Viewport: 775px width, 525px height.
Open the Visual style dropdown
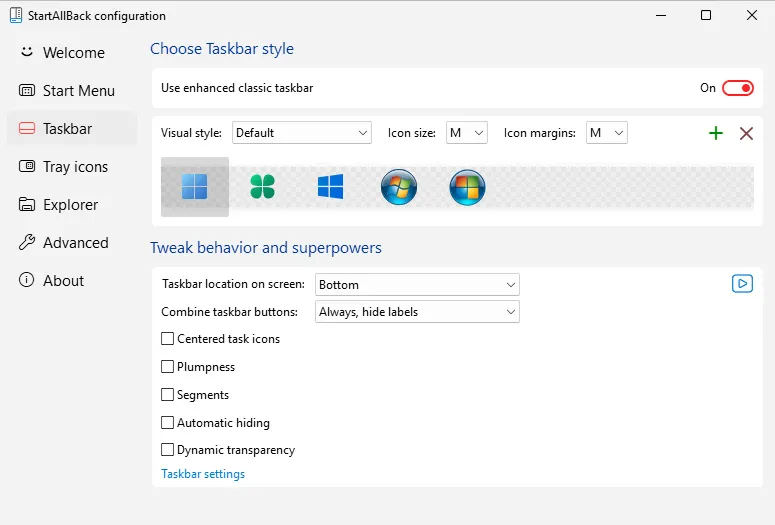302,133
